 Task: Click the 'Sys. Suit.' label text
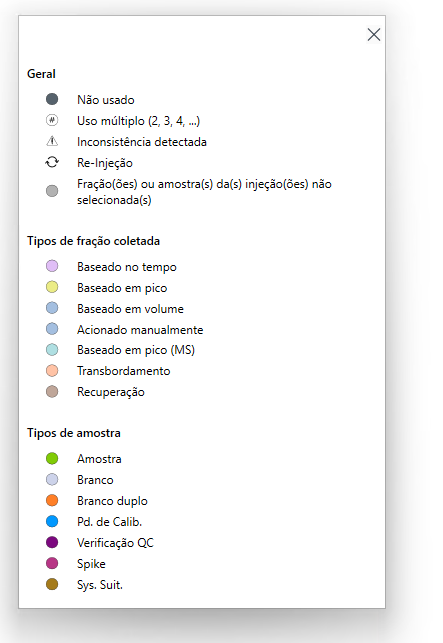[x=100, y=584]
